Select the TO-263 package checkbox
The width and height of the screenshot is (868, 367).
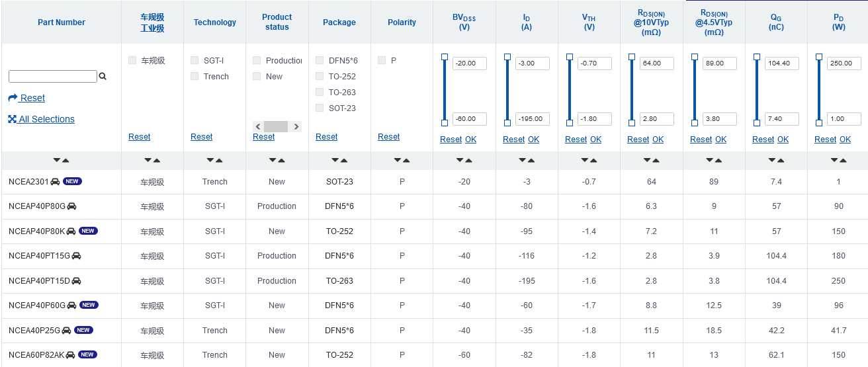(320, 92)
